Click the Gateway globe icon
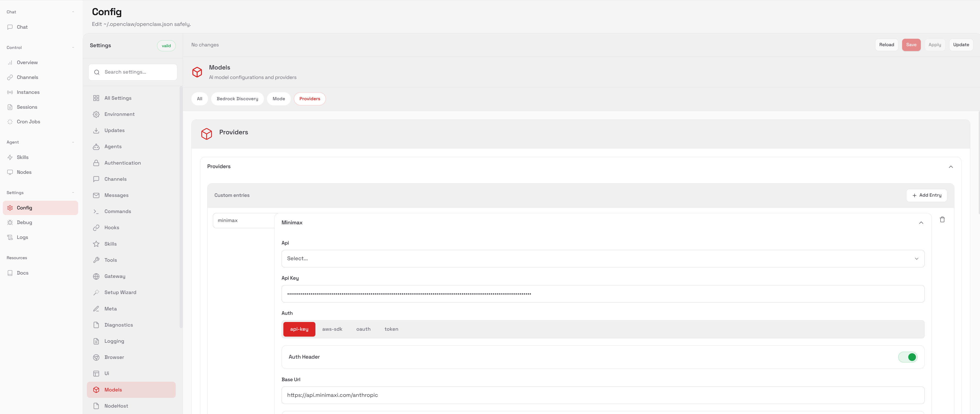The width and height of the screenshot is (980, 414). point(96,276)
